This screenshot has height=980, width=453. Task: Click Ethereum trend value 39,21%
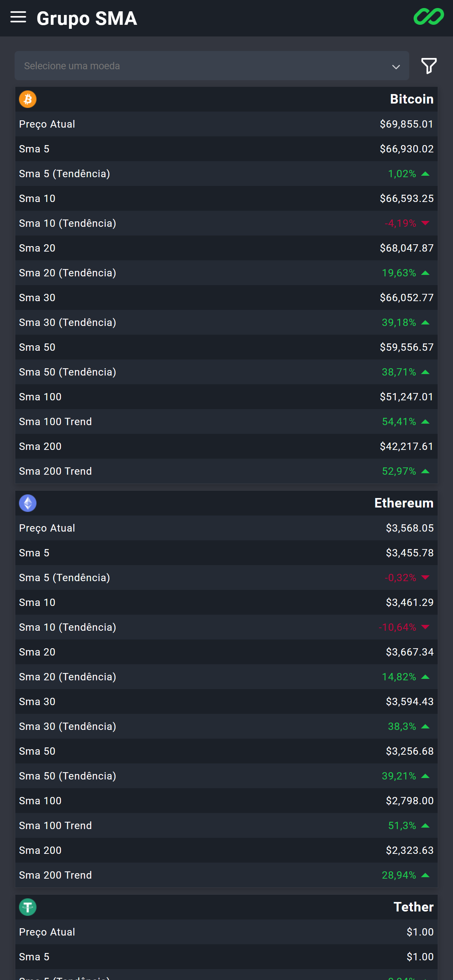(x=399, y=776)
